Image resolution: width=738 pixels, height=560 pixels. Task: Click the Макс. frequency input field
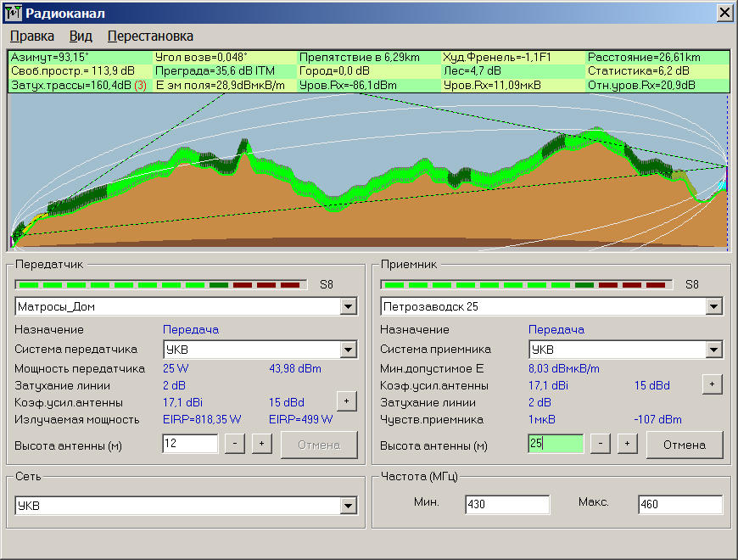679,505
